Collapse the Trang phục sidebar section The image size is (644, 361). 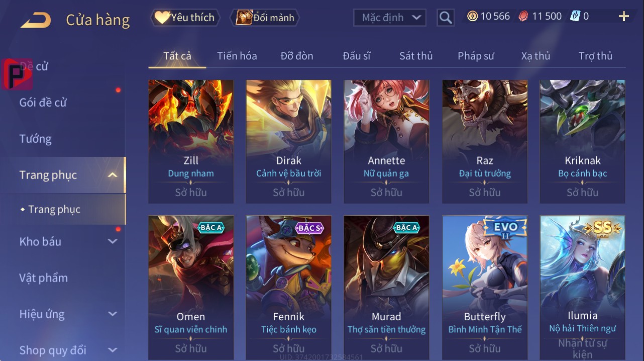[113, 175]
